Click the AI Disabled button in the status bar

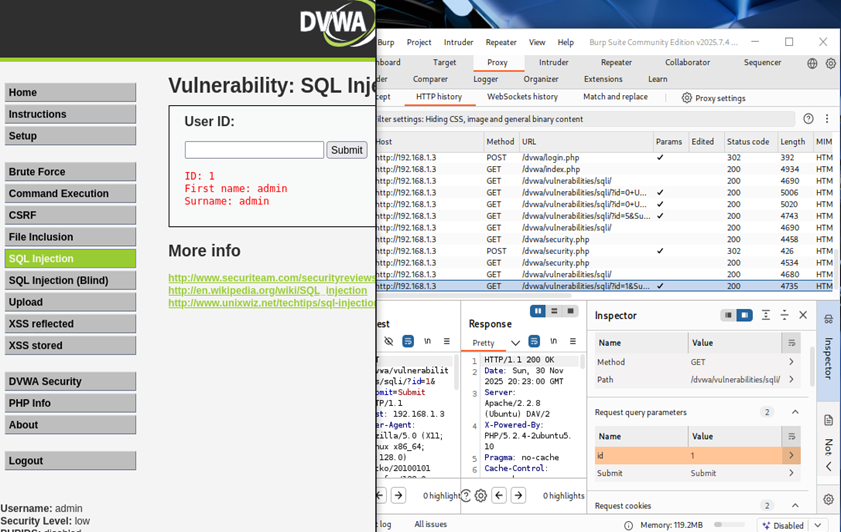point(783,526)
